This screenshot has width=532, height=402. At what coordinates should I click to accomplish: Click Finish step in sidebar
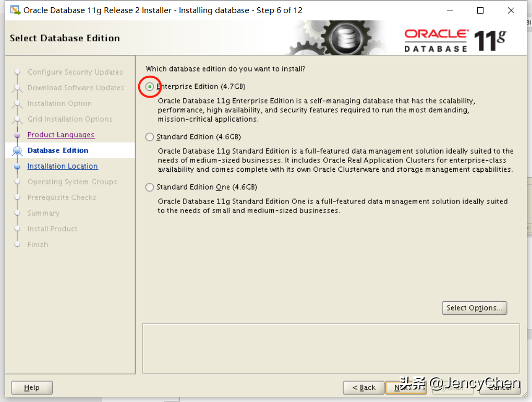tap(38, 244)
